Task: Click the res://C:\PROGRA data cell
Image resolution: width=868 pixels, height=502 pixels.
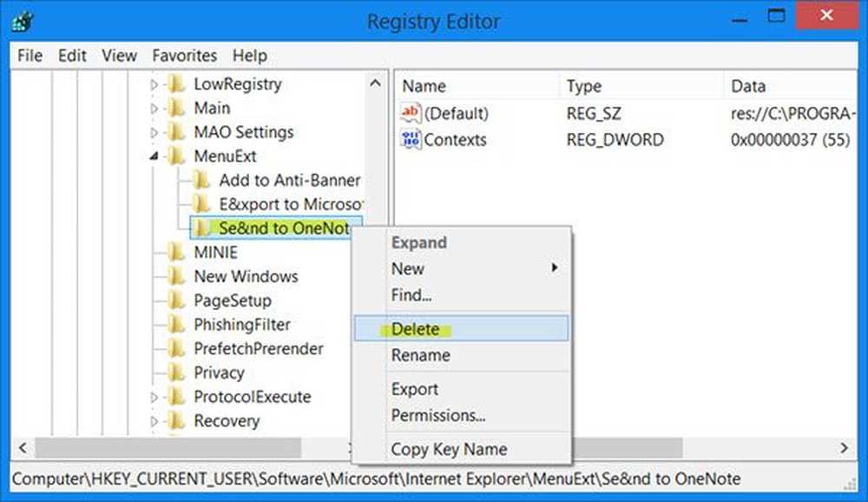Action: tap(793, 114)
